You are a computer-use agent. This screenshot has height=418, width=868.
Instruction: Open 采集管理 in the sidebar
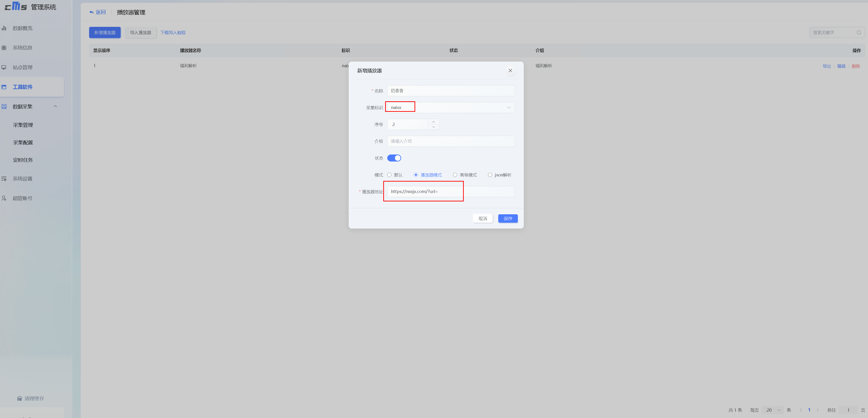(x=23, y=125)
